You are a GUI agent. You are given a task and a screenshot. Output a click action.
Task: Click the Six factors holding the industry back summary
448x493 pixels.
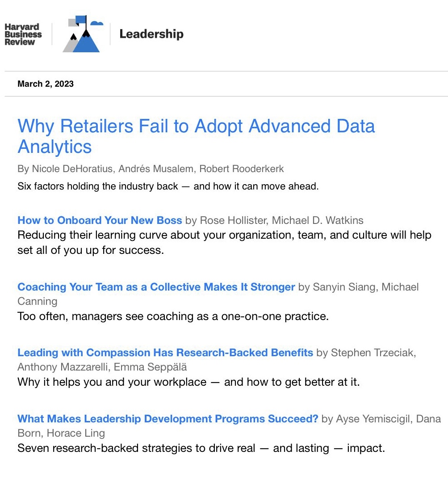click(x=168, y=186)
